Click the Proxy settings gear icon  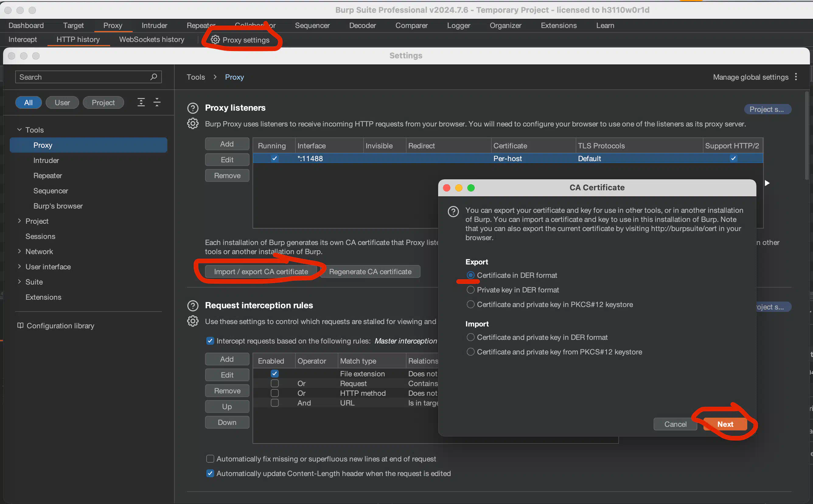(x=215, y=40)
